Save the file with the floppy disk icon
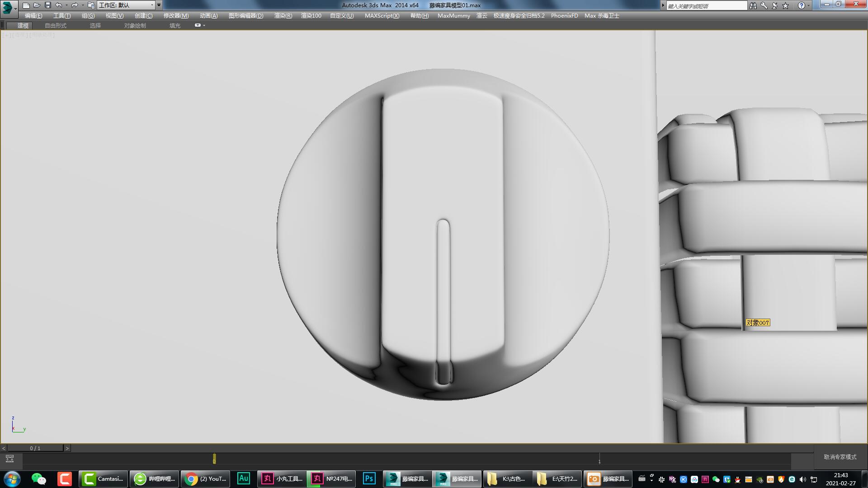This screenshot has width=868, height=488. click(48, 5)
